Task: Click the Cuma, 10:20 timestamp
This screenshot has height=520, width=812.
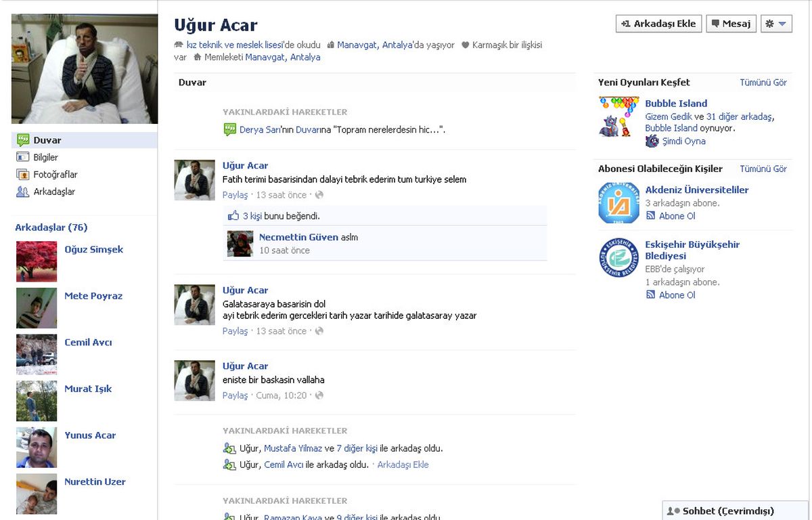Action: (281, 395)
